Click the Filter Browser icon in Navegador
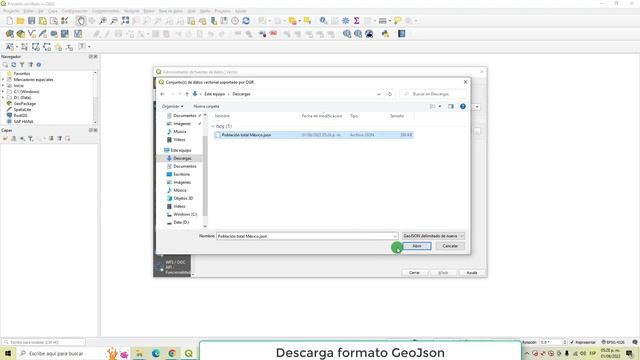Viewport: 640px width, 360px height. (22, 65)
